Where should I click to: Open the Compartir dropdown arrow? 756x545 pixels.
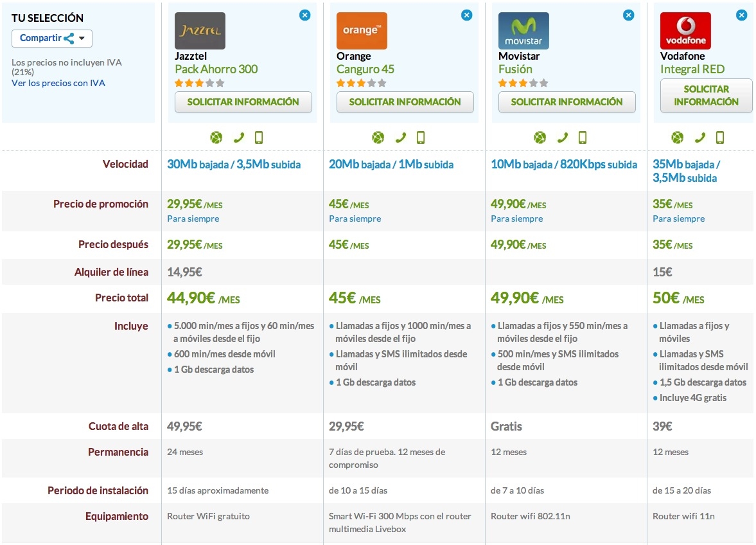pyautogui.click(x=82, y=39)
